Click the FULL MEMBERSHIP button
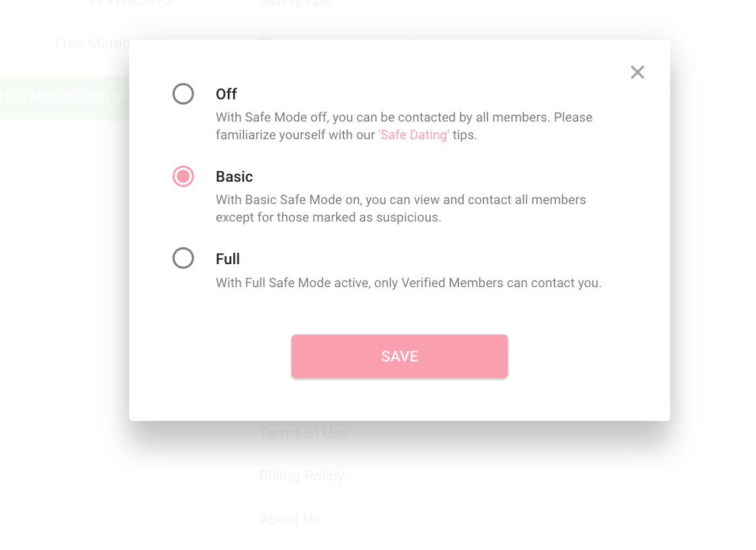 point(61,97)
